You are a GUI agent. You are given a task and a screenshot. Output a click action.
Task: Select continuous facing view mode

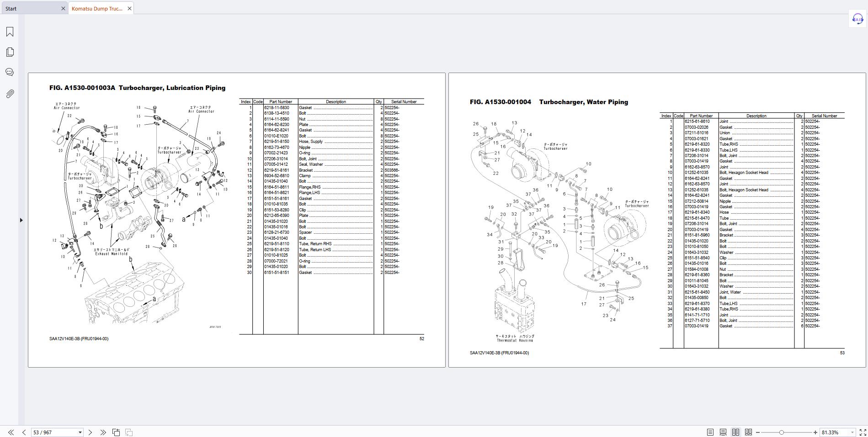pyautogui.click(x=749, y=432)
